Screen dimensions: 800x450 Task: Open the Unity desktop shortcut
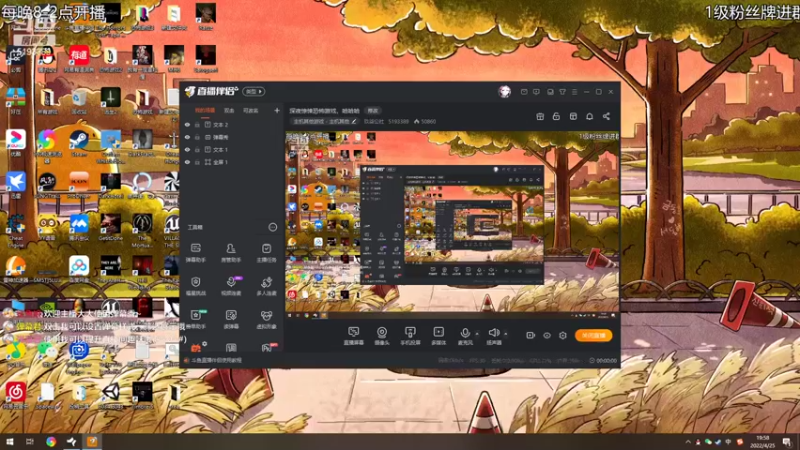tap(110, 395)
